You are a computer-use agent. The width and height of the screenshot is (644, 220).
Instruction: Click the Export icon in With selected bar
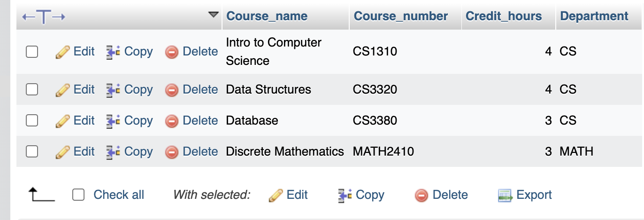point(505,195)
